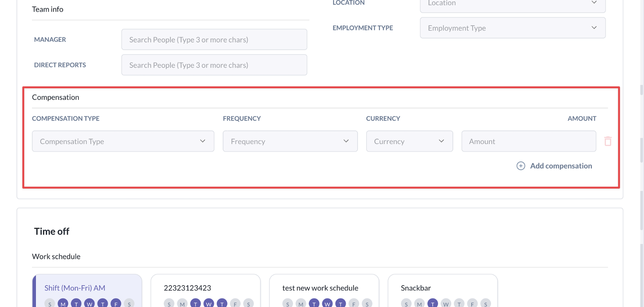Click the red trash icon beside Amount
This screenshot has height=307, width=644.
point(608,141)
